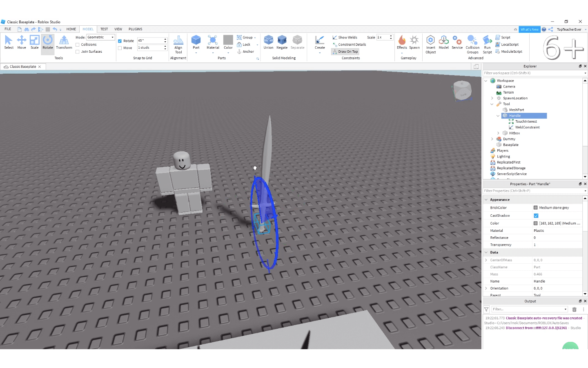This screenshot has width=588, height=368.
Task: Expand the SpawnLocation tree node
Action: [x=492, y=98]
